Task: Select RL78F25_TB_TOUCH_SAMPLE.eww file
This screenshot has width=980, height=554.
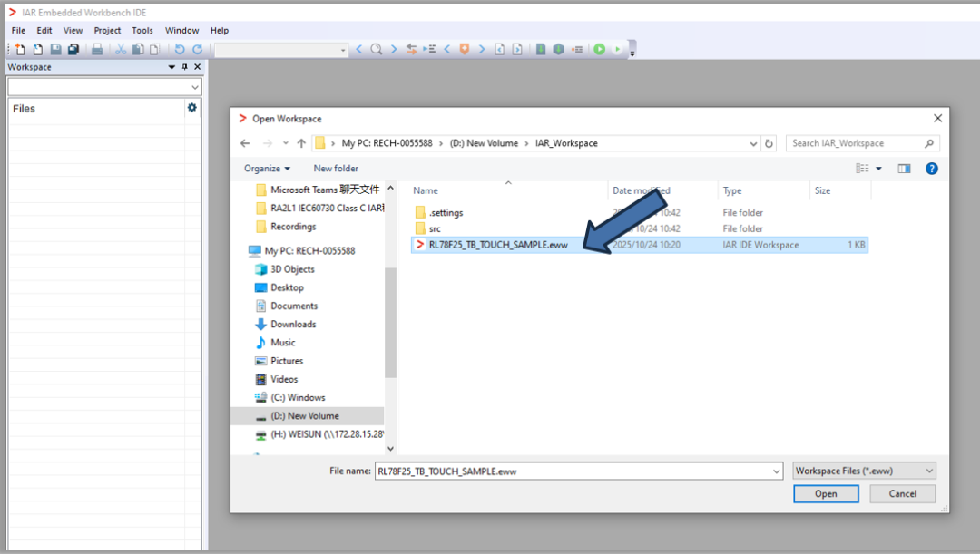Action: 497,245
